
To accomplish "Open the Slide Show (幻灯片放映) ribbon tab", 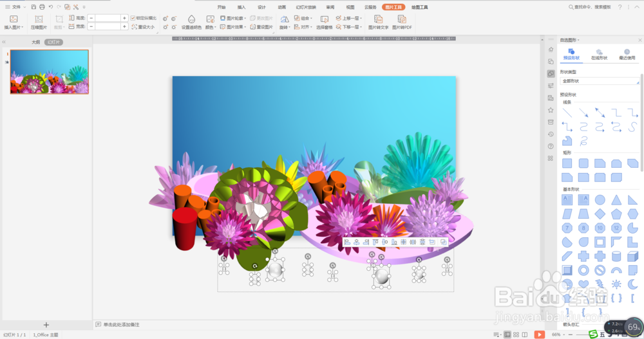I will [x=306, y=7].
